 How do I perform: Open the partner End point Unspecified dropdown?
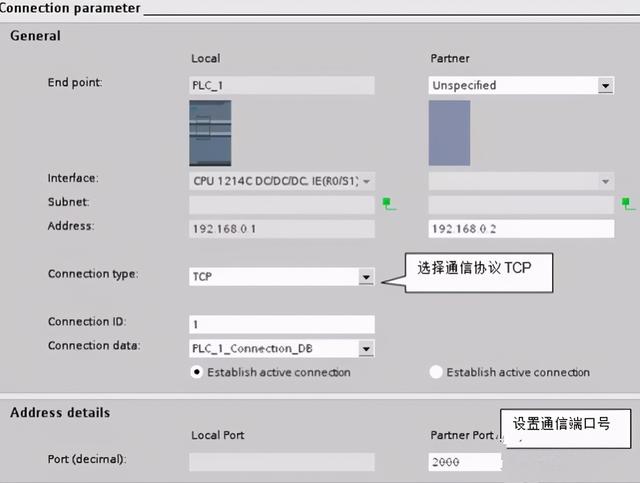coord(605,86)
